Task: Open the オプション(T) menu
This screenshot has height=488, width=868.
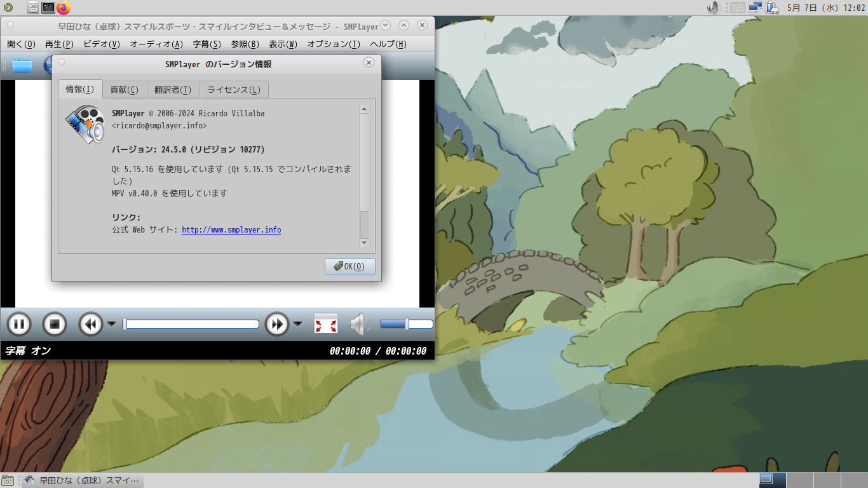Action: (334, 44)
